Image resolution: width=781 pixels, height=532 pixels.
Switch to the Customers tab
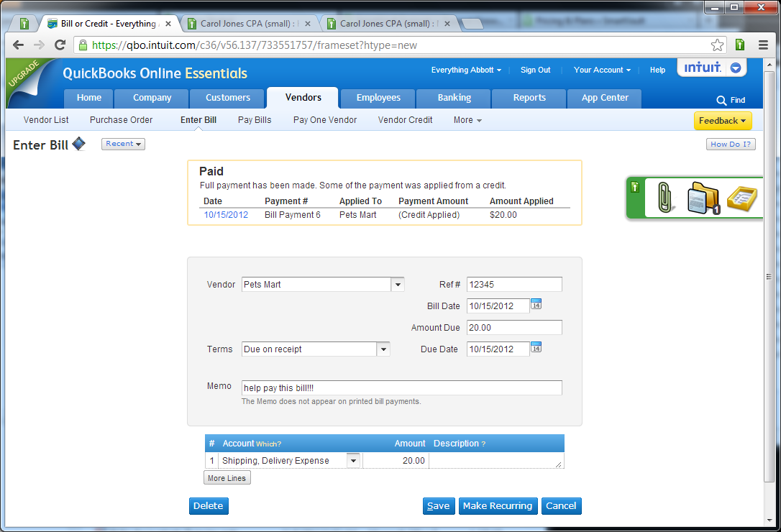[228, 98]
